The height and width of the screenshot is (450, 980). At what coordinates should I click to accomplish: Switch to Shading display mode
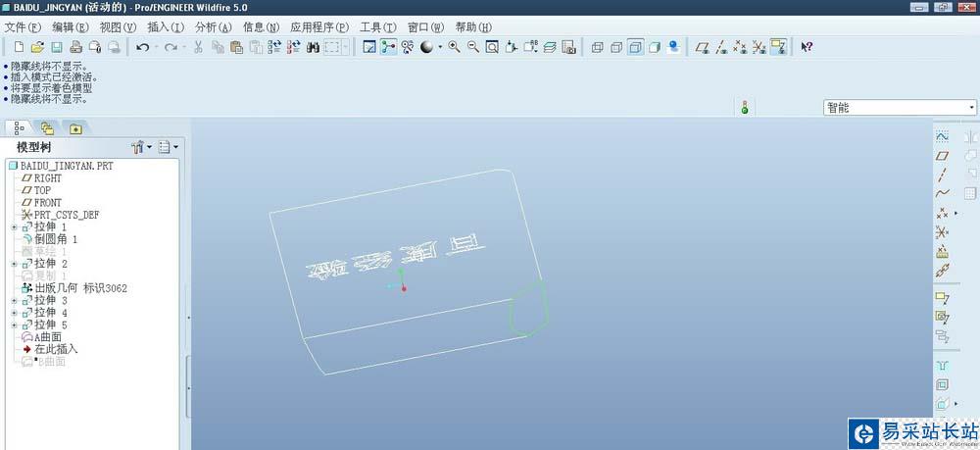(655, 47)
